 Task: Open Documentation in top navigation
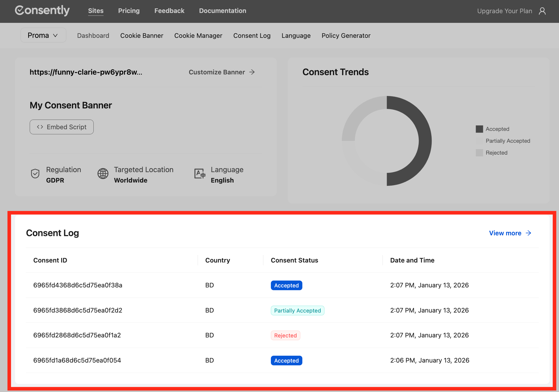(222, 11)
